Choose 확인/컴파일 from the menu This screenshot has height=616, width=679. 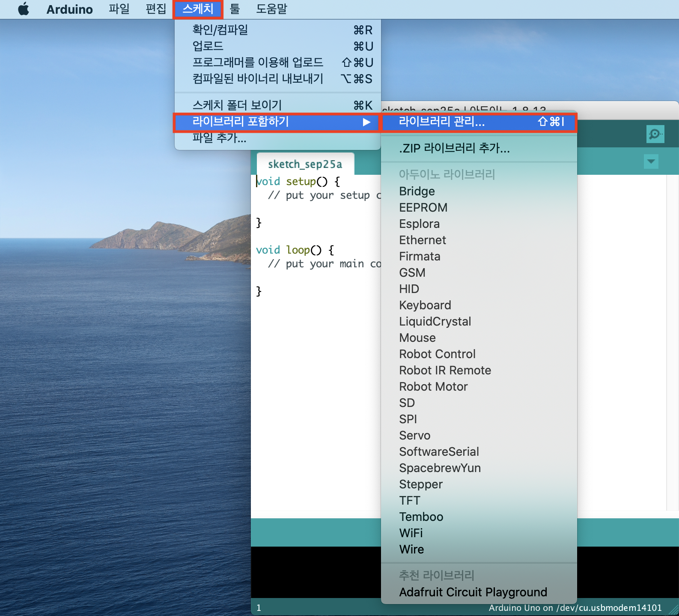[278, 30]
